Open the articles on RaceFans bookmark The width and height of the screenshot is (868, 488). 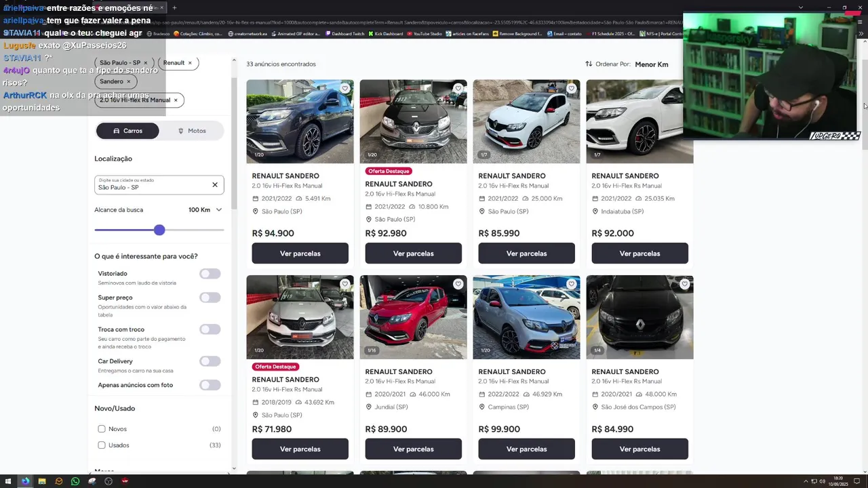pos(467,34)
